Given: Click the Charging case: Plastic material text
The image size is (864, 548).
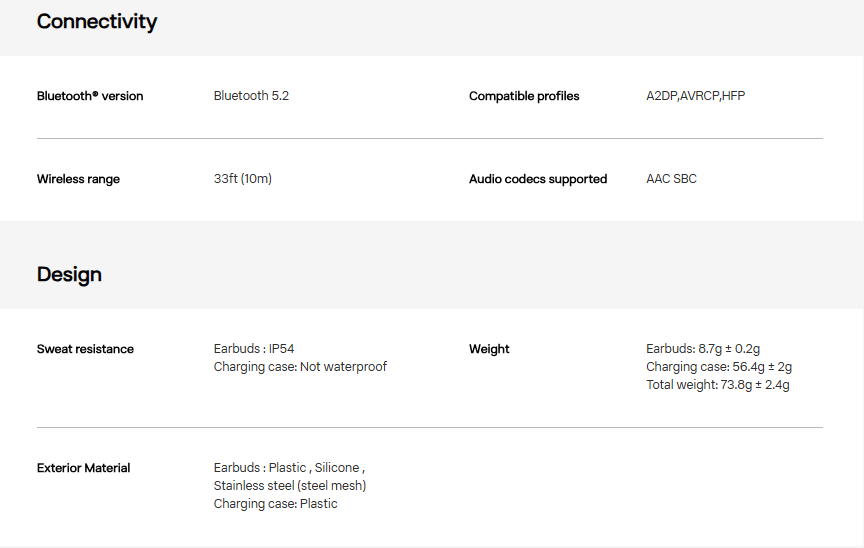Looking at the screenshot, I should (x=275, y=504).
